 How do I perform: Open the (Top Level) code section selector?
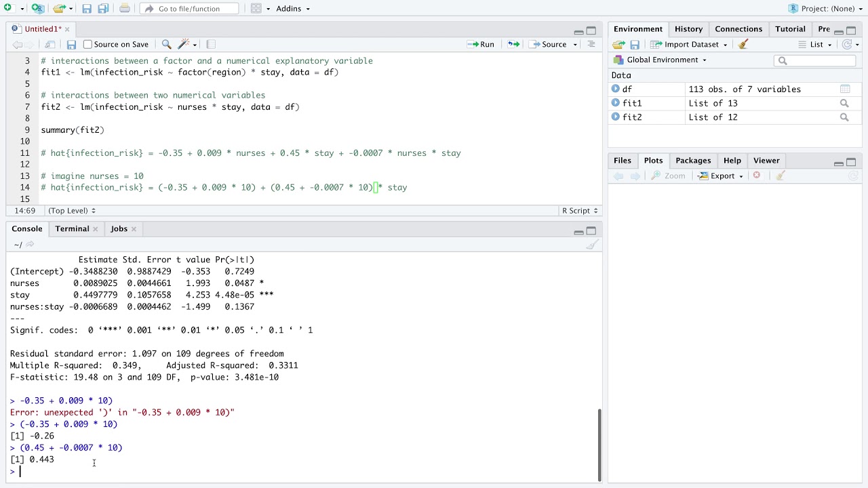[x=72, y=211]
